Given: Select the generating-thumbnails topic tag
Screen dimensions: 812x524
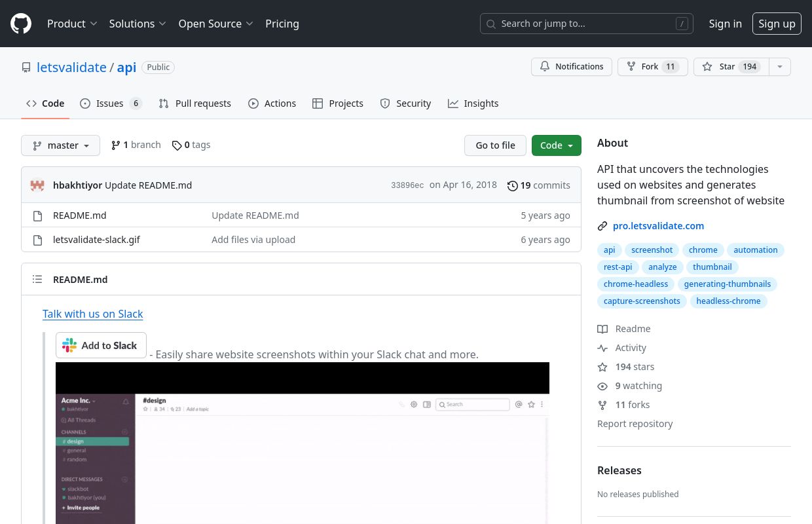Looking at the screenshot, I should click(728, 284).
